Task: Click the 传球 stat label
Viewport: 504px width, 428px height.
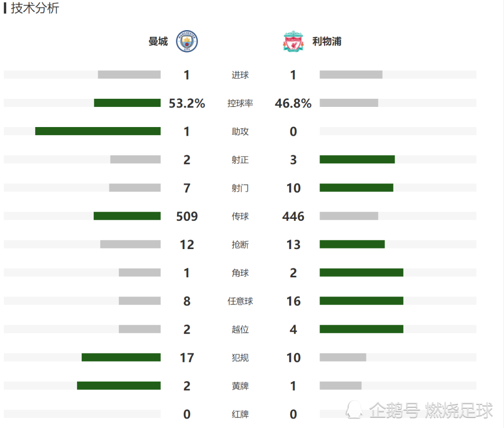Action: [240, 216]
